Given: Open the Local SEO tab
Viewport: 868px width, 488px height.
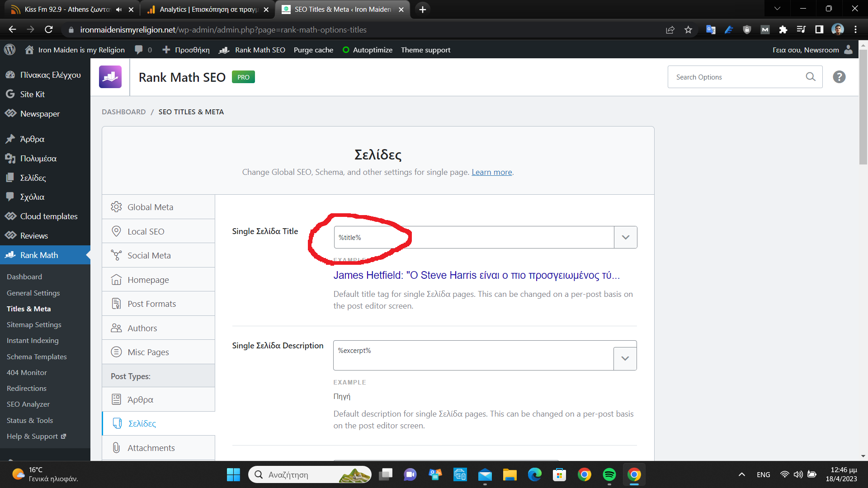Looking at the screenshot, I should 158,231.
